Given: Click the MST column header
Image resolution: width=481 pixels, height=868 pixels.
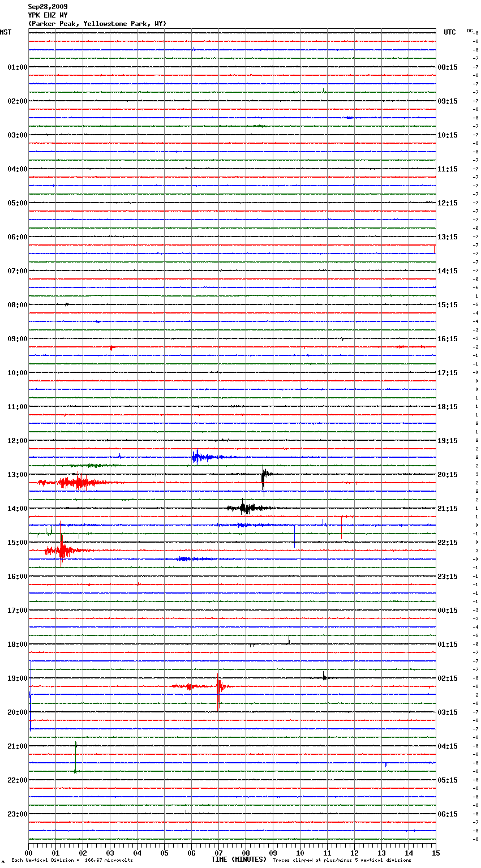Looking at the screenshot, I should click(6, 32).
